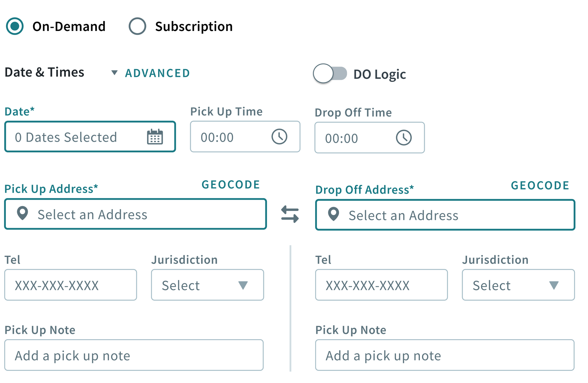Swap pick up and drop off addresses
Screen dimensions: 588x383
point(290,215)
